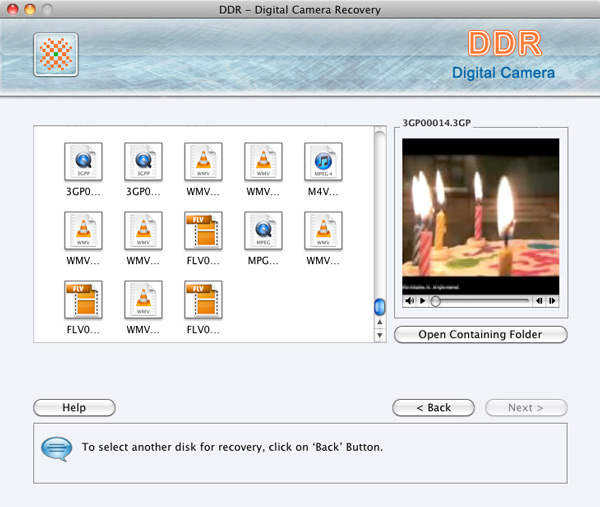Click the file list scroll down arrow
The height and width of the screenshot is (507, 600).
click(380, 335)
